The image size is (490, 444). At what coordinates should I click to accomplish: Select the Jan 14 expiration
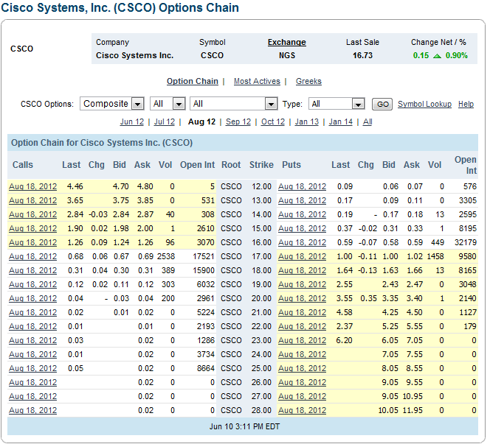click(341, 122)
